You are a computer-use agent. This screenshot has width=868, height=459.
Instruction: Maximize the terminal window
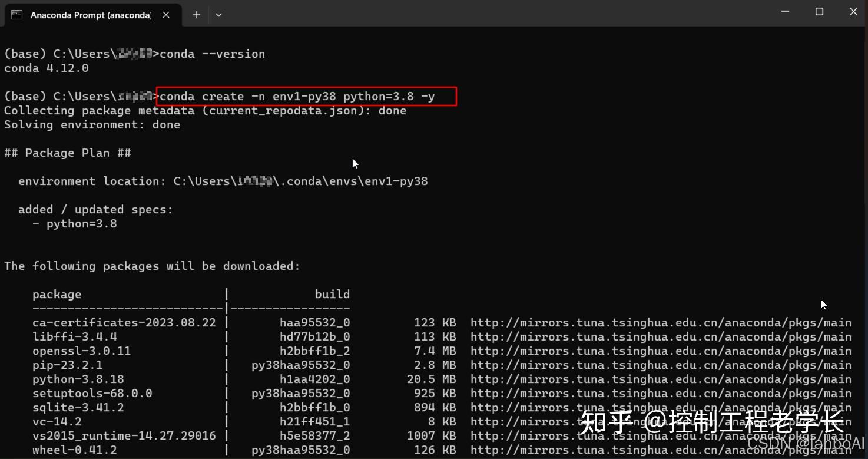coord(820,11)
